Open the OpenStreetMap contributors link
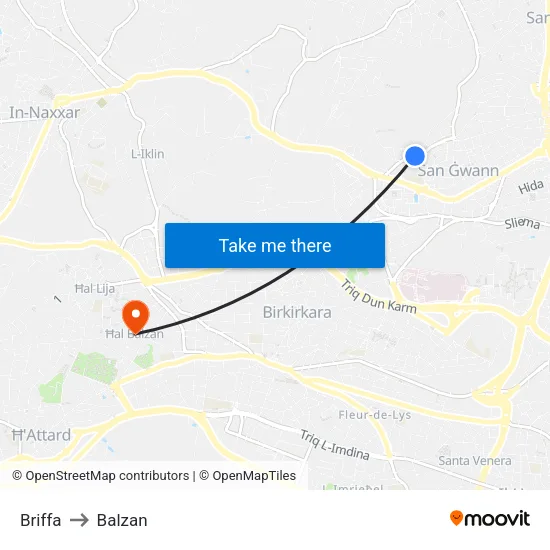This screenshot has width=550, height=550. click(101, 476)
